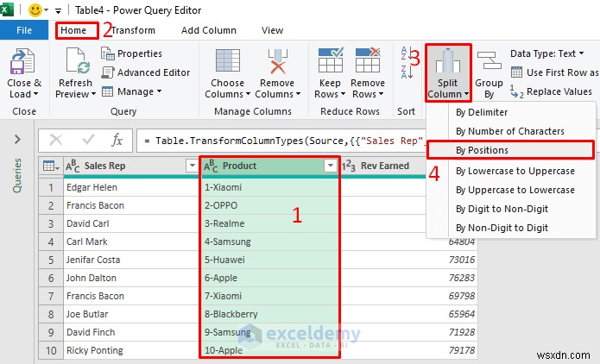Choose By Non-Digit to Digit
The width and height of the screenshot is (600, 364).
pos(510,228)
